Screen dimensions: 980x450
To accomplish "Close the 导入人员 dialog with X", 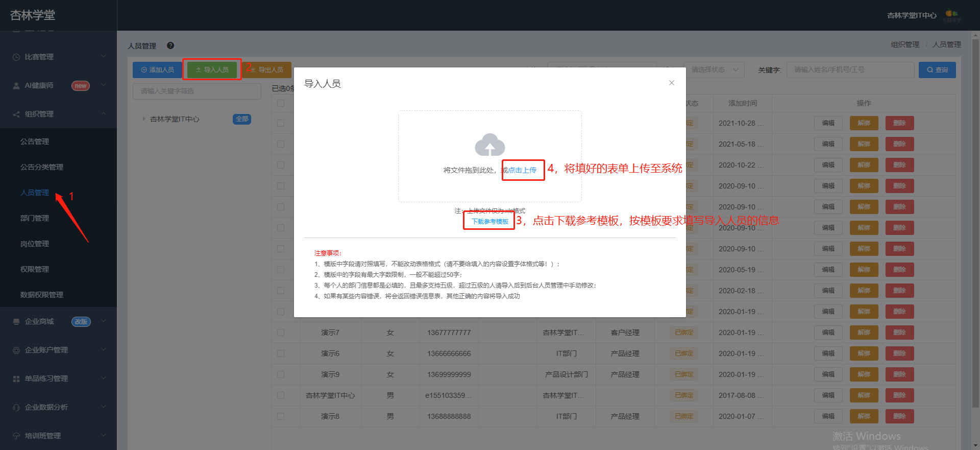I will 672,83.
